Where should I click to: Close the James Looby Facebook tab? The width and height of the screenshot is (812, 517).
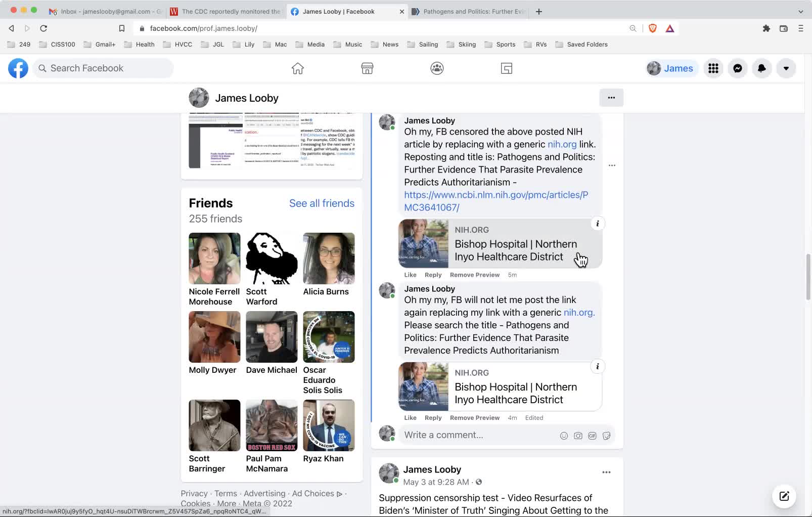click(402, 12)
